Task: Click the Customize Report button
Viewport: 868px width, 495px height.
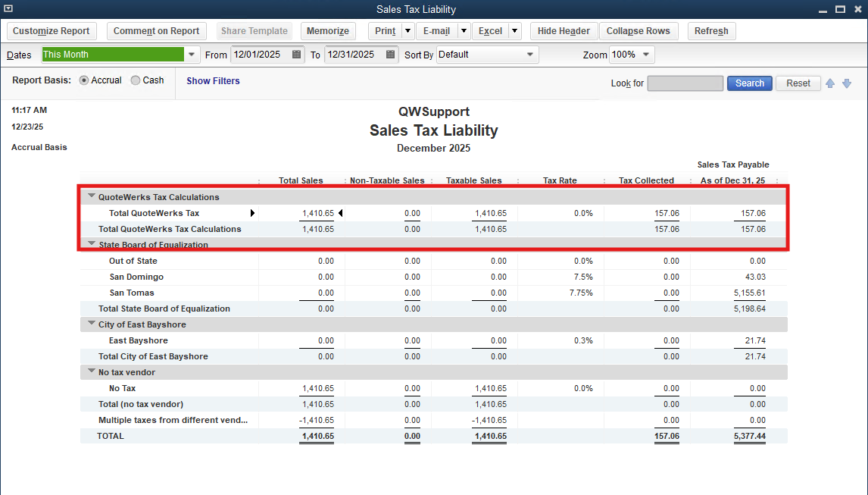Action: (x=52, y=31)
